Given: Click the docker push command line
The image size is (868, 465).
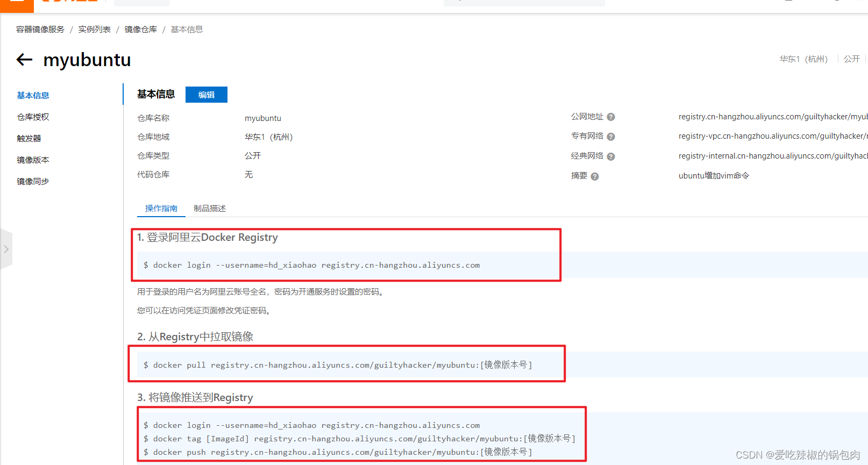Looking at the screenshot, I should (338, 452).
